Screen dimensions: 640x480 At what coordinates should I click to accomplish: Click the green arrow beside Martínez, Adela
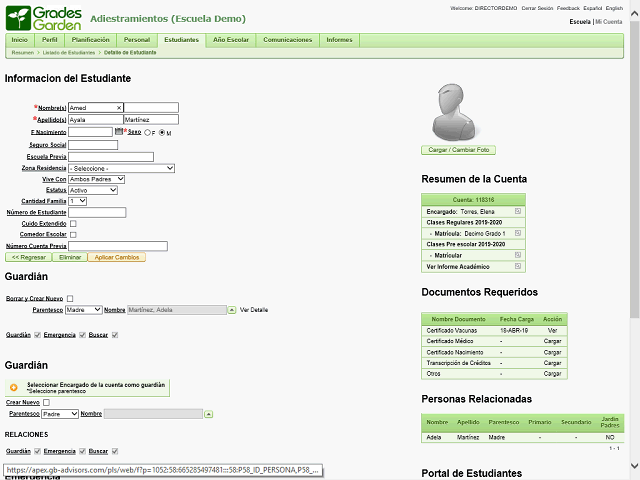(232, 310)
